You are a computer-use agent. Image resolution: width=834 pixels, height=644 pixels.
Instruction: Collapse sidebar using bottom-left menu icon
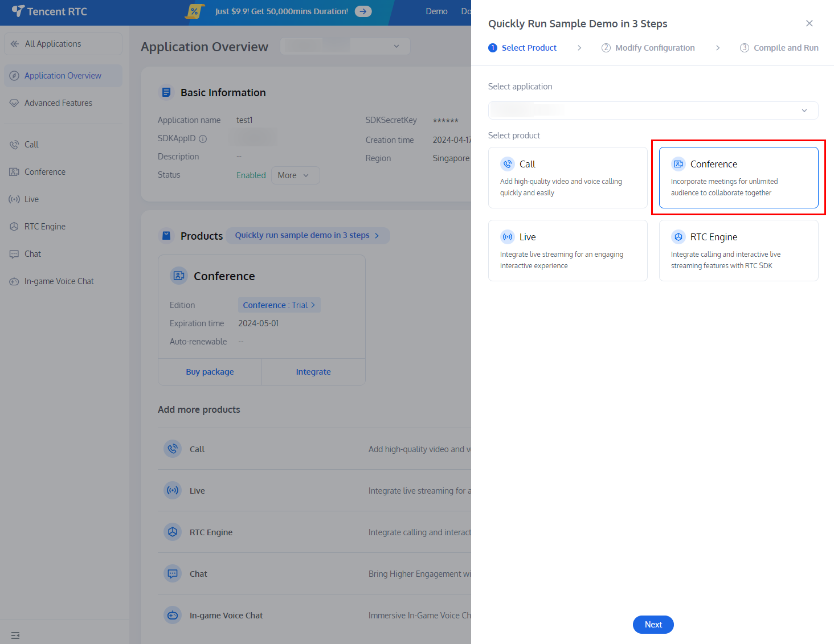[15, 635]
